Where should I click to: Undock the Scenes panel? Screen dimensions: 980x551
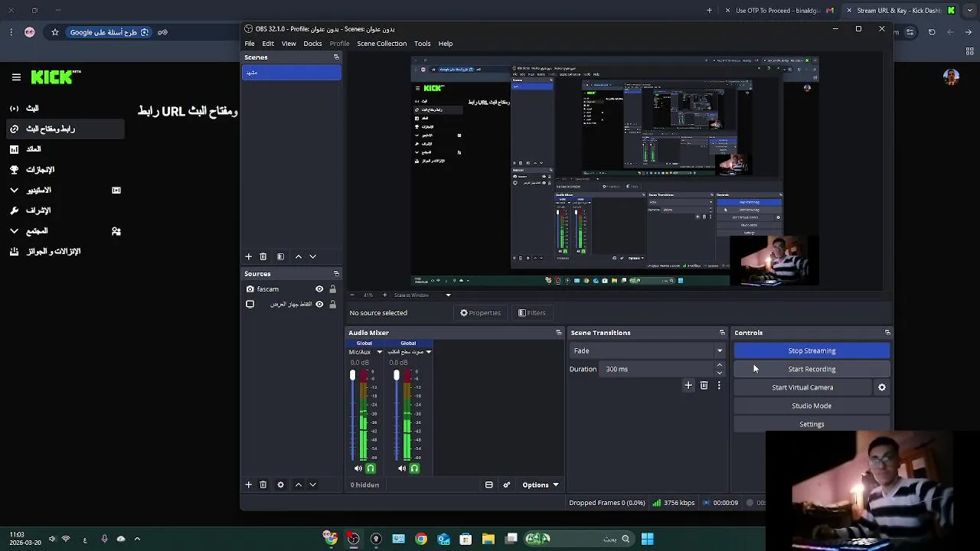[336, 57]
